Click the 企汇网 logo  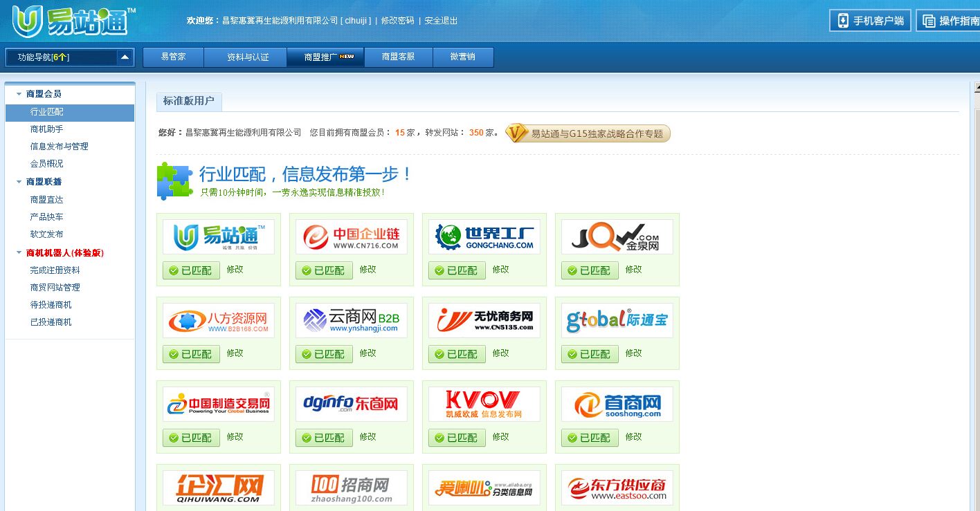click(x=219, y=488)
